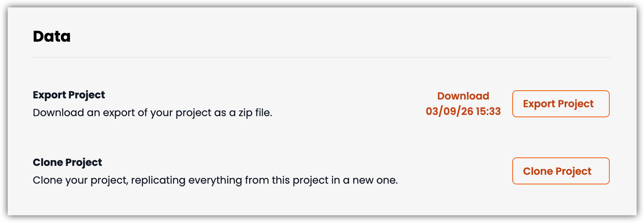Screen dimensions: 644x223
Task: Click the Export Project section title
Action: [69, 95]
